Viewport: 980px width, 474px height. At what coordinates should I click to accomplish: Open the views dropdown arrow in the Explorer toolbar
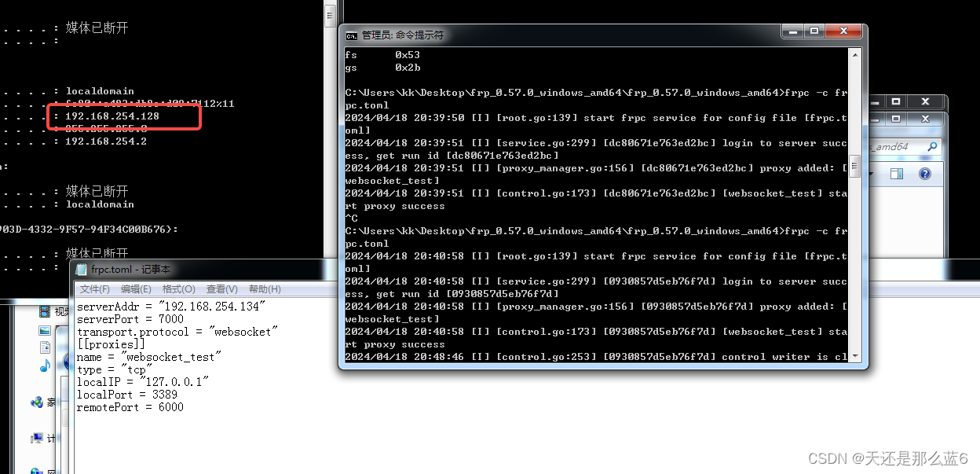[x=871, y=174]
